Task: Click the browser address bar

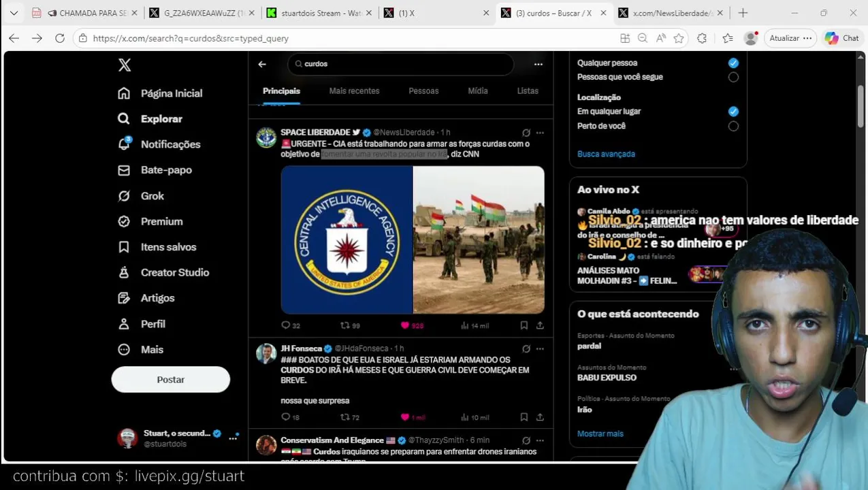Action: tap(347, 38)
